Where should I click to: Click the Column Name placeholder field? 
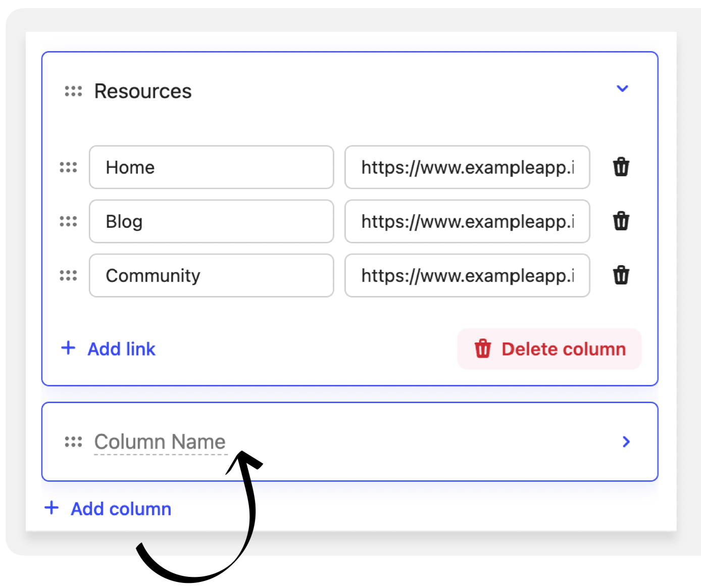[160, 442]
